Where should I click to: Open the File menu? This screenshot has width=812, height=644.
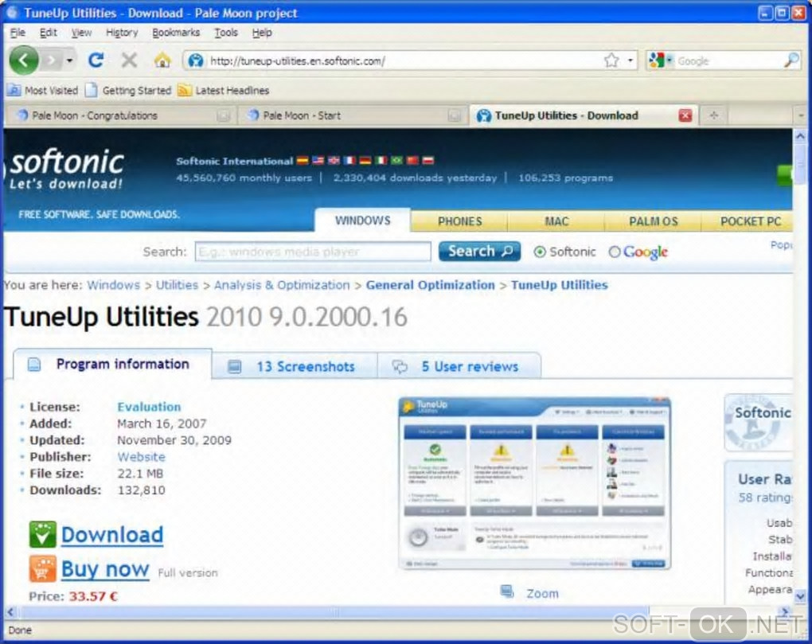pyautogui.click(x=18, y=33)
